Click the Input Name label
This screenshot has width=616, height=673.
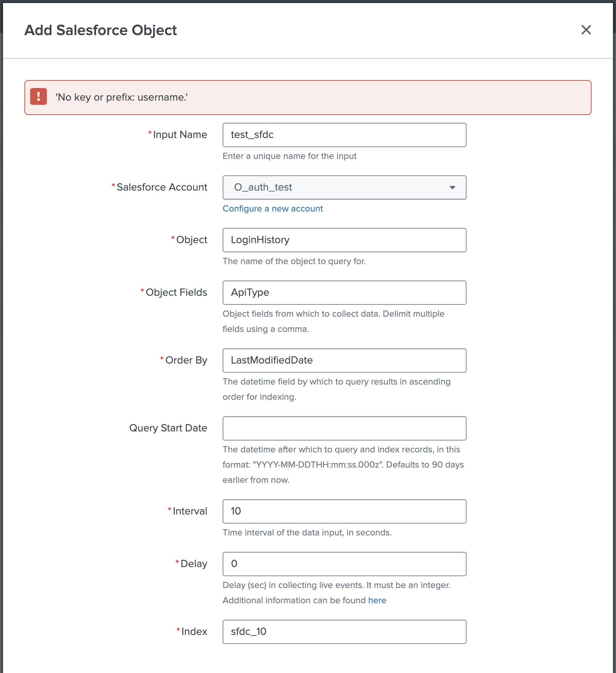(x=179, y=135)
